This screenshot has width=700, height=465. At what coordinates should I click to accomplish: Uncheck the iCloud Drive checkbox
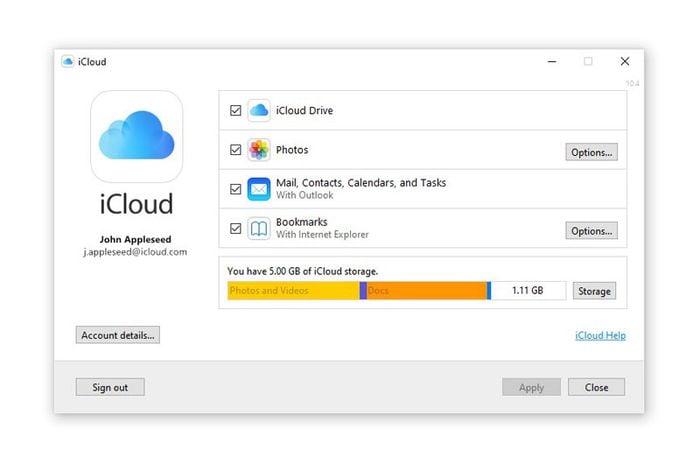236,110
